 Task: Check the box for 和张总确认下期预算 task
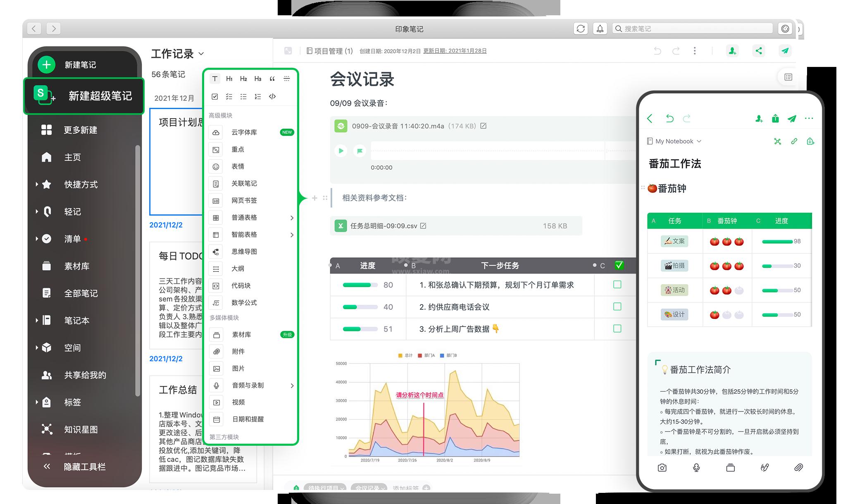[x=617, y=285]
